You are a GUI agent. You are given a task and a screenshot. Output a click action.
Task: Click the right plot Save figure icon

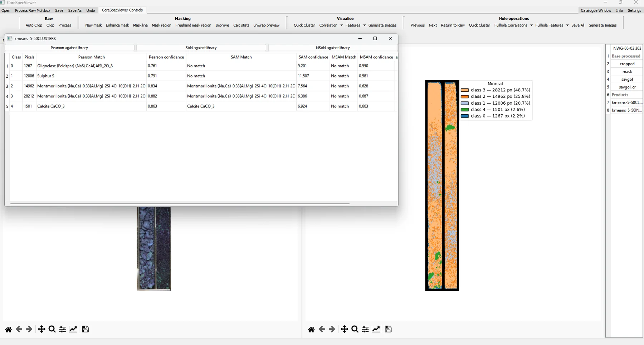point(388,329)
